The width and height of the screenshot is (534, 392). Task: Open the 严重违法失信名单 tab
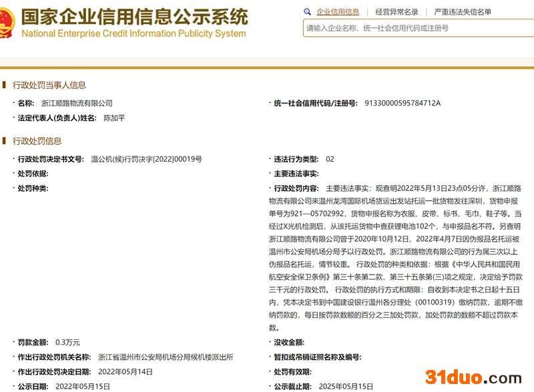click(463, 12)
